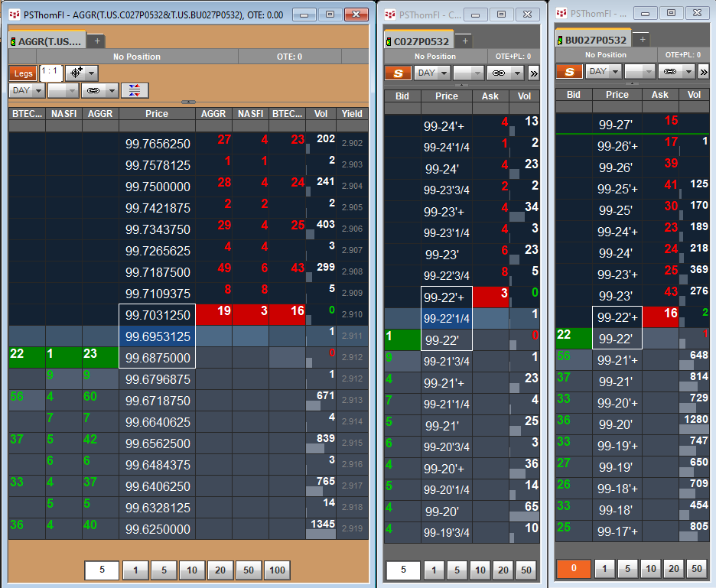Open the crosshair target tool dropdown
The width and height of the screenshot is (716, 588).
pyautogui.click(x=82, y=73)
